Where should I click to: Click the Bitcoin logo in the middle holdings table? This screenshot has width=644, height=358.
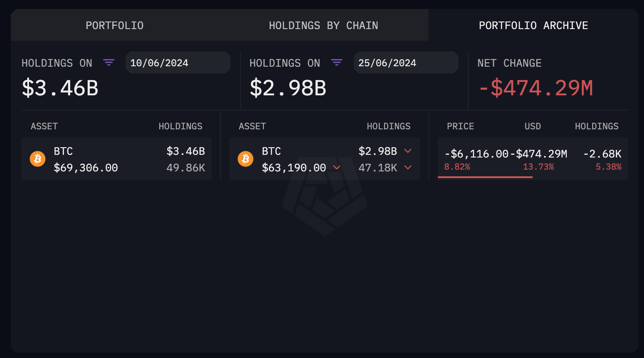pos(246,159)
